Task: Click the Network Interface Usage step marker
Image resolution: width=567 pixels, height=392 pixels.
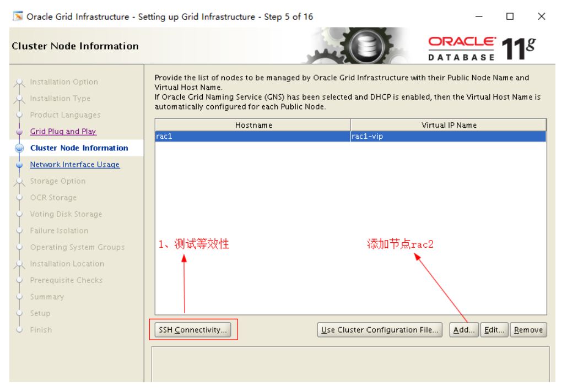Action: 19,165
